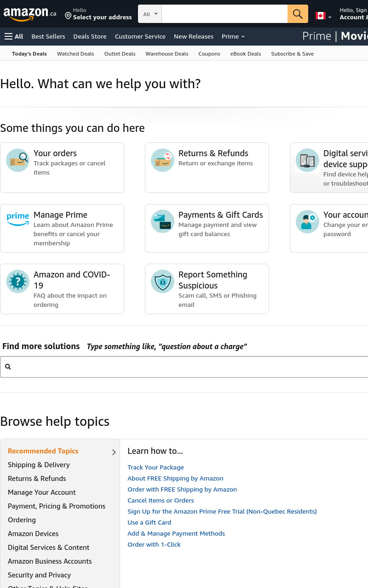Click the Find more solutions search field

coord(184,367)
